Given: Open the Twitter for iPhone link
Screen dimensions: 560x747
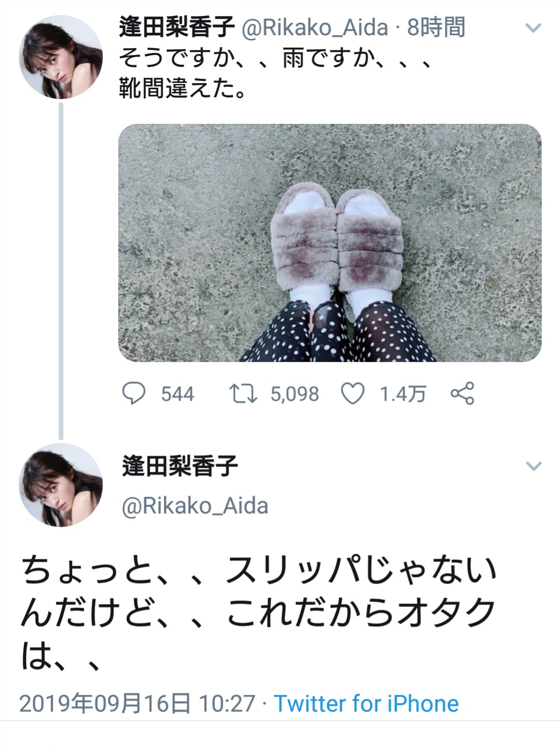Looking at the screenshot, I should click(x=366, y=703).
